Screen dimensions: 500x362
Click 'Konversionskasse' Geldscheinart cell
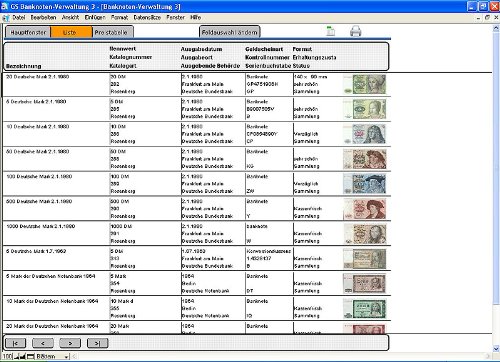coord(269,251)
